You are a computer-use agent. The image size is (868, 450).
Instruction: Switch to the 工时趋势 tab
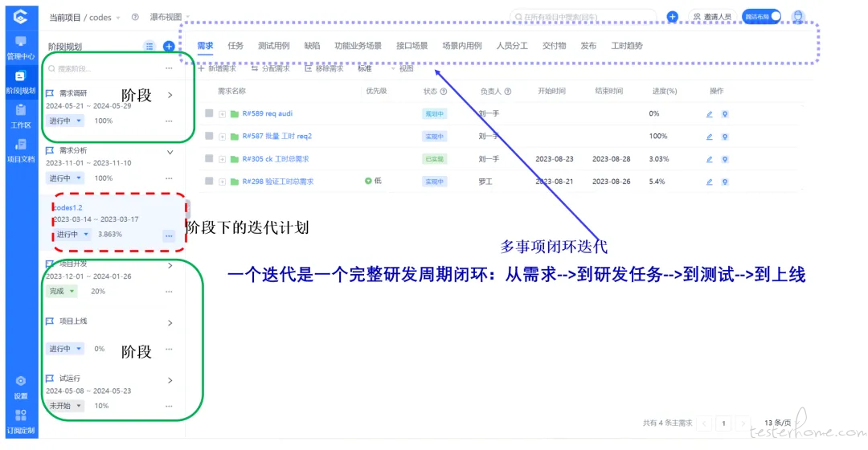[x=627, y=46]
